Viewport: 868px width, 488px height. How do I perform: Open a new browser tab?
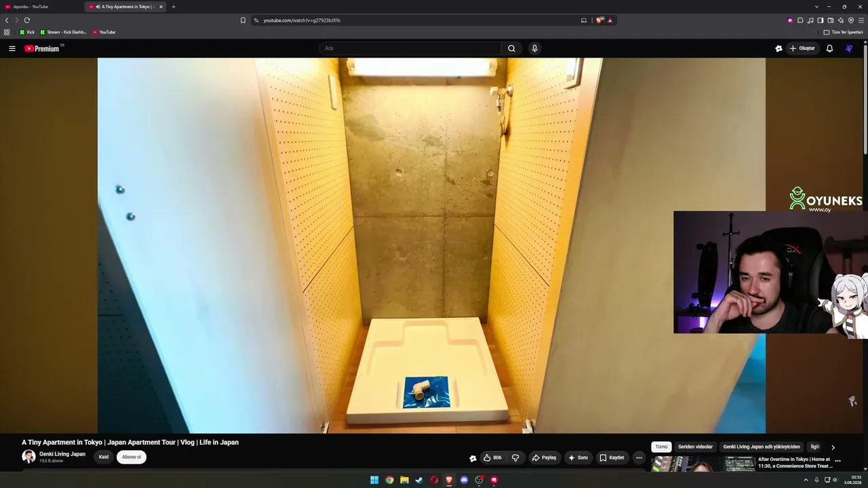(x=174, y=7)
